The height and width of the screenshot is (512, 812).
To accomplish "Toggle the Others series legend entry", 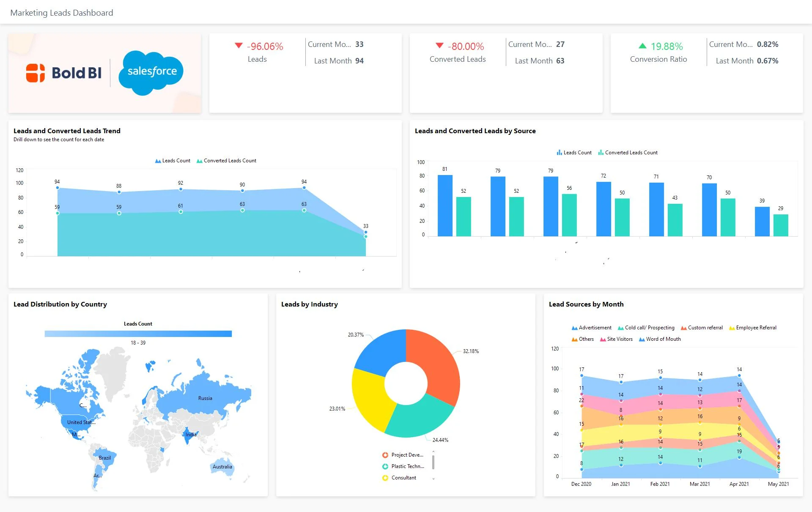I will [x=582, y=339].
